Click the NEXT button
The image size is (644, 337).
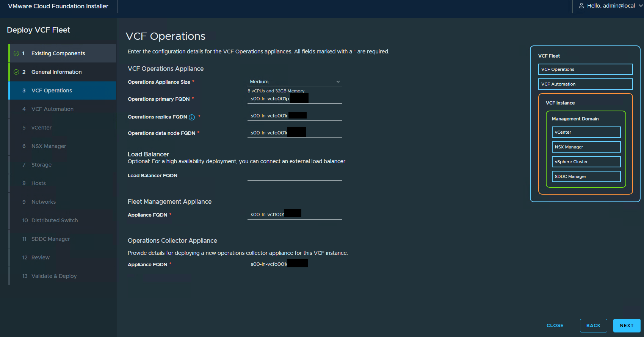[x=627, y=326]
